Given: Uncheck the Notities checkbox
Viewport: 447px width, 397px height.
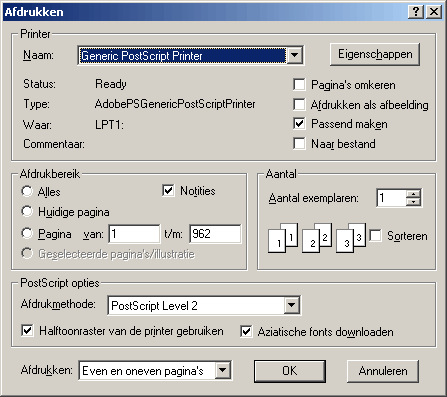Looking at the screenshot, I should pos(168,191).
